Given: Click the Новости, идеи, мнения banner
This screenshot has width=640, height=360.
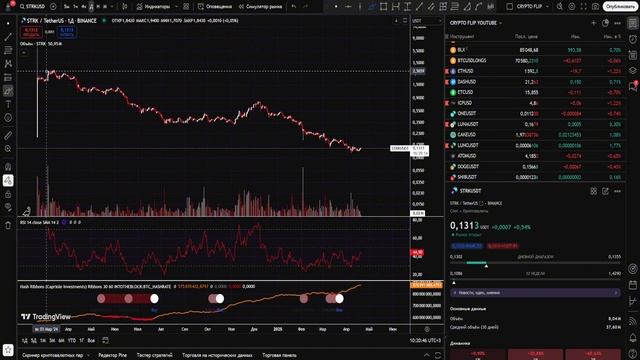Looking at the screenshot, I should [536, 293].
